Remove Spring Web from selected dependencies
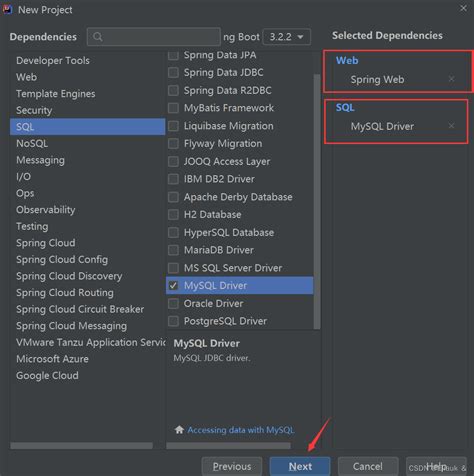This screenshot has width=474, height=476. click(451, 79)
